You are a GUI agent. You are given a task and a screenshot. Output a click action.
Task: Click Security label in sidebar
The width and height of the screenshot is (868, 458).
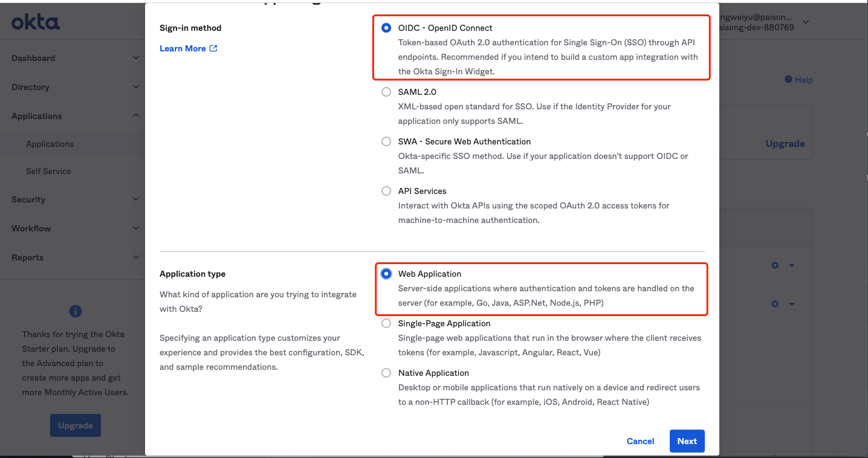tap(28, 199)
